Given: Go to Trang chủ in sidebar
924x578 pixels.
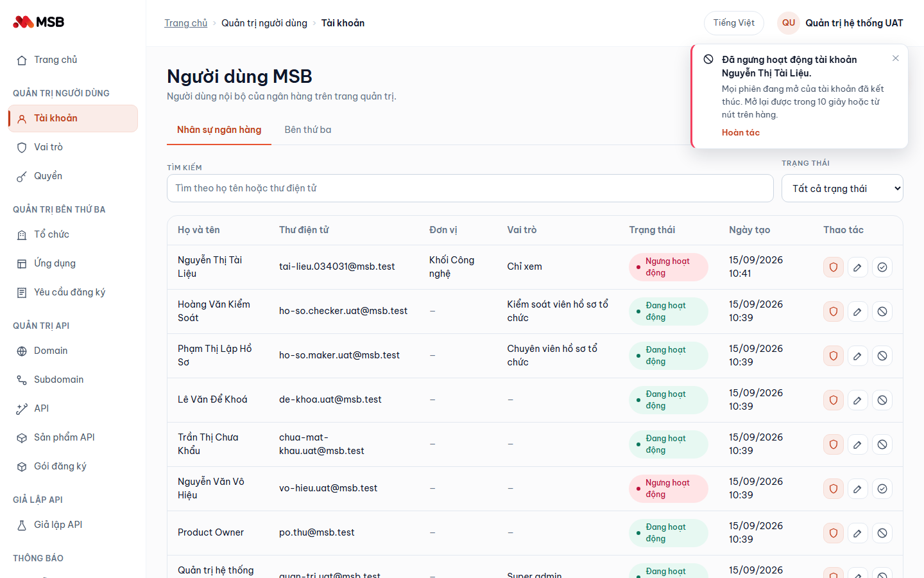Looking at the screenshot, I should pos(73,60).
